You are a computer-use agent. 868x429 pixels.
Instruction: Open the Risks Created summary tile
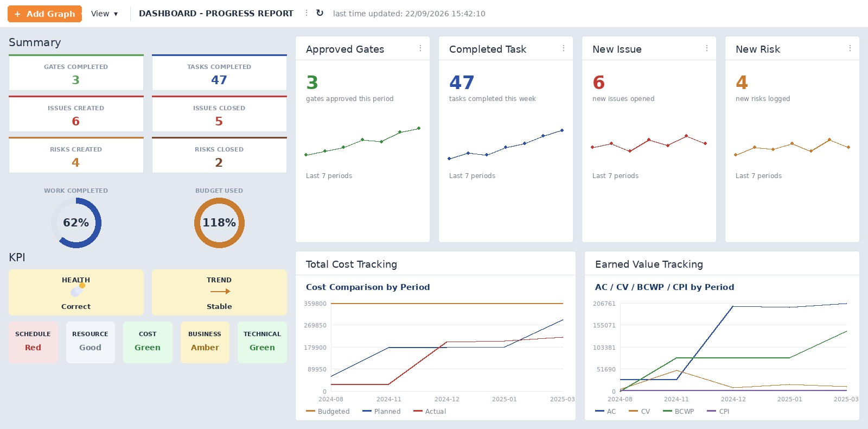(76, 155)
